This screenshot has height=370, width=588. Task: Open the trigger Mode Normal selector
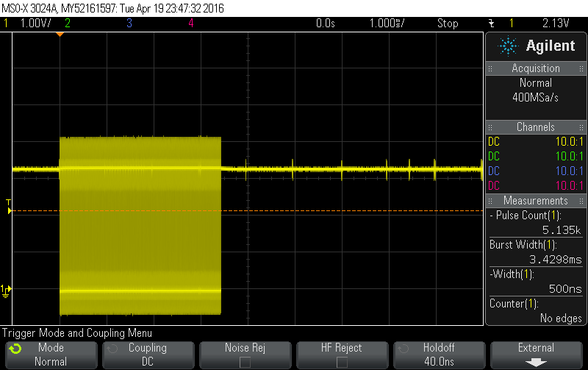51,355
